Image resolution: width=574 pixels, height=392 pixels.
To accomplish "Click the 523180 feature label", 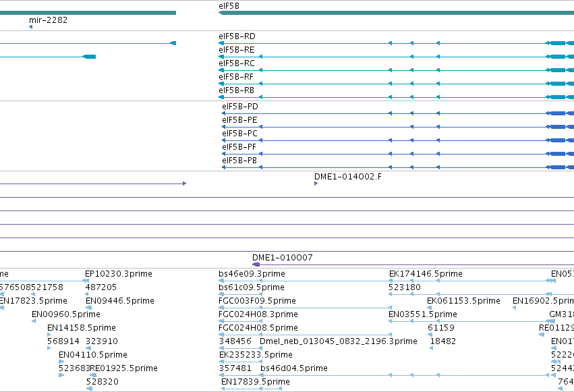I will 405,287.
